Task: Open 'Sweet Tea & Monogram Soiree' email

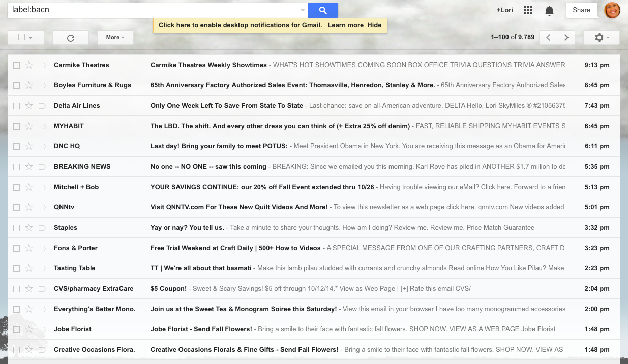Action: pos(244,309)
